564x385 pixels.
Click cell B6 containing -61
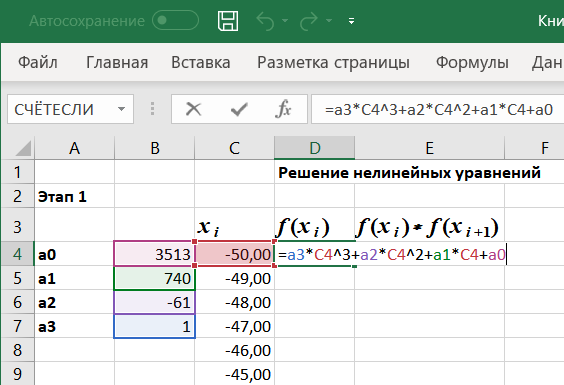[155, 302]
